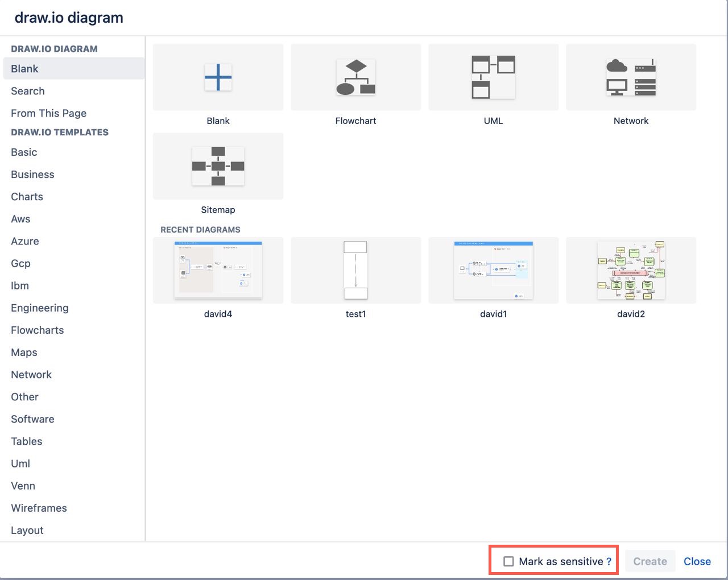The height and width of the screenshot is (580, 728).
Task: Open the Azure templates category
Action: 24,241
